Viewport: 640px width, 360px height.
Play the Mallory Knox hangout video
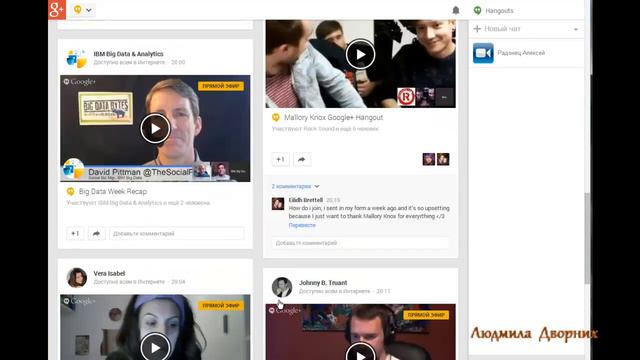(x=360, y=54)
